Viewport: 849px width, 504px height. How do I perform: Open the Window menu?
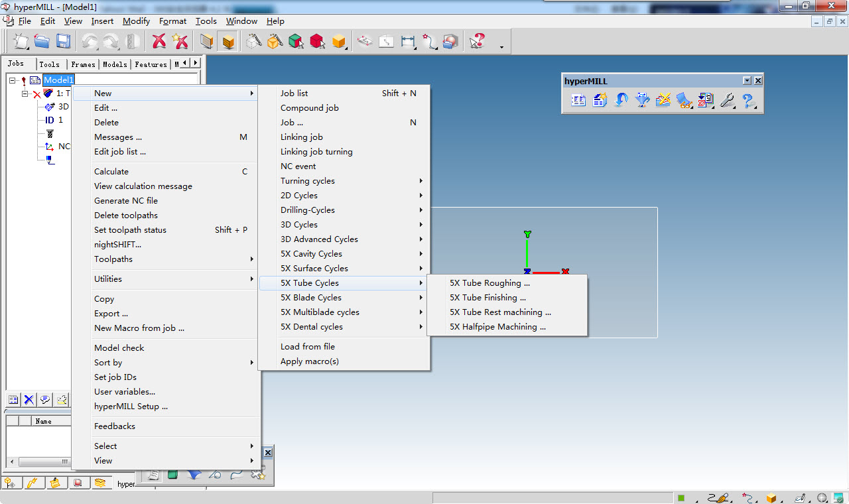point(242,21)
